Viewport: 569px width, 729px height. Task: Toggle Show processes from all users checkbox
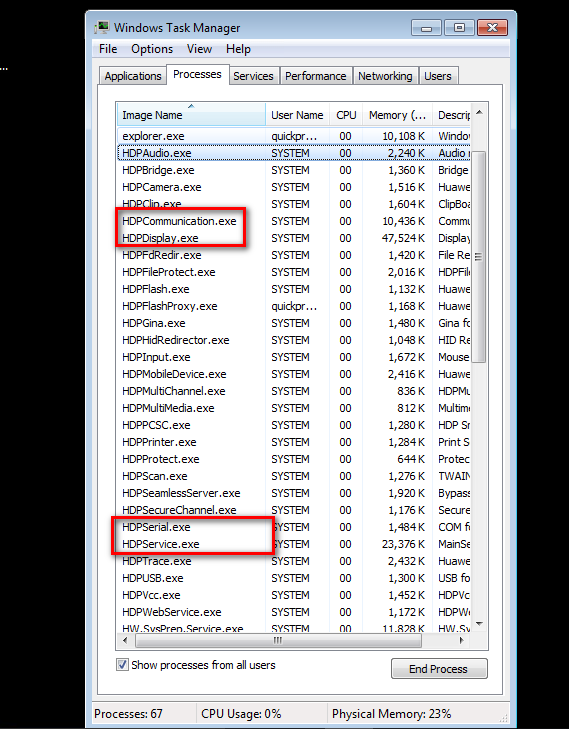122,665
